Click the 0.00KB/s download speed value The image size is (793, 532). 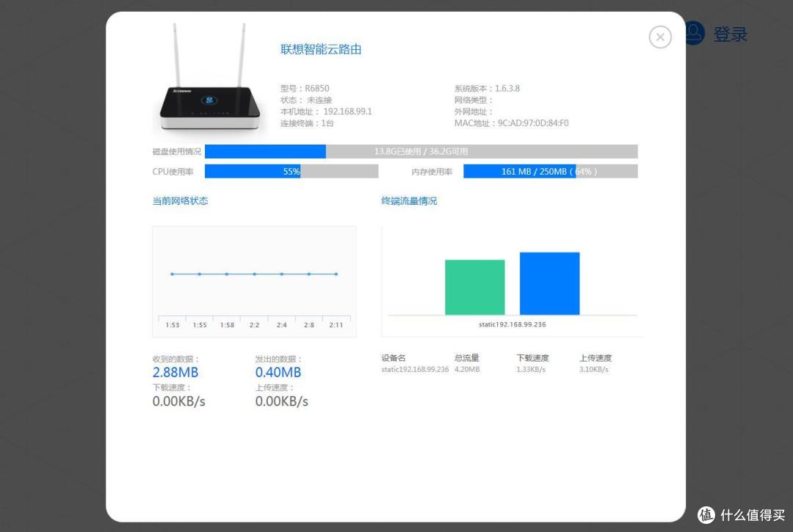click(x=178, y=401)
